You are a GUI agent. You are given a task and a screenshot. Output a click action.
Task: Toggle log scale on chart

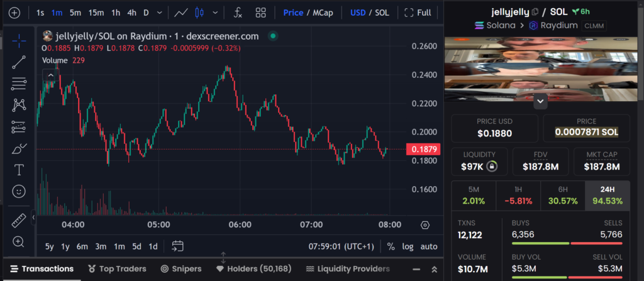(408, 246)
